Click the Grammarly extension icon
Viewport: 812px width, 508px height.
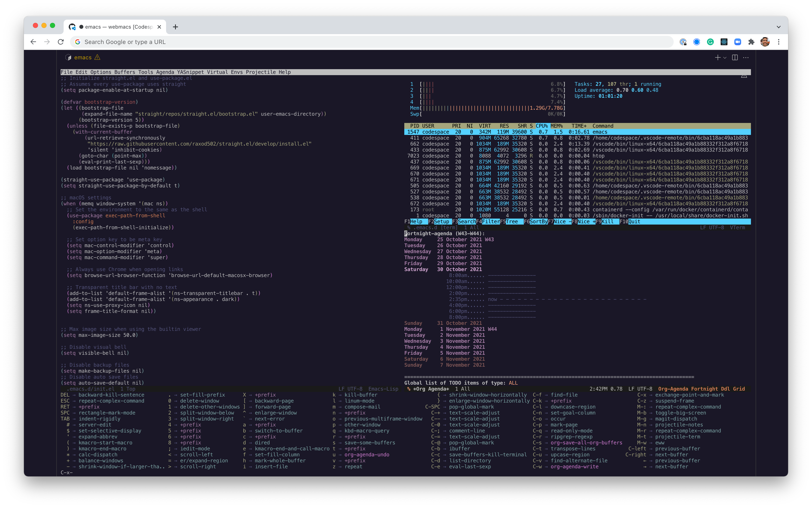710,42
